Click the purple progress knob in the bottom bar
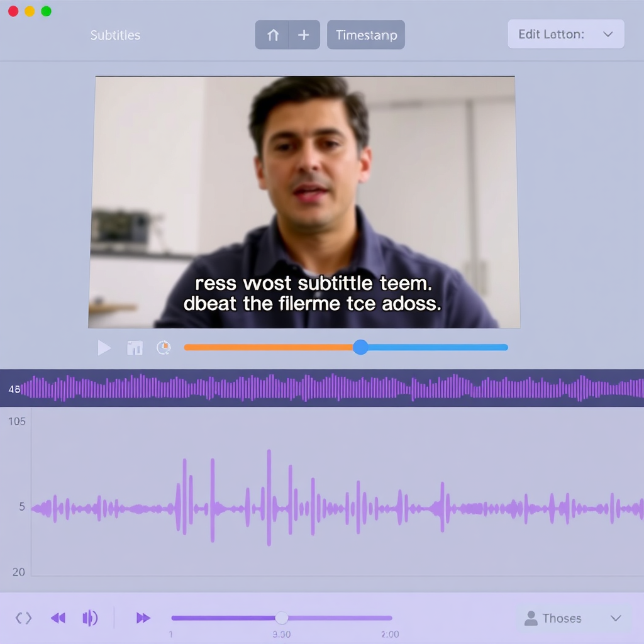The width and height of the screenshot is (644, 644). (281, 618)
